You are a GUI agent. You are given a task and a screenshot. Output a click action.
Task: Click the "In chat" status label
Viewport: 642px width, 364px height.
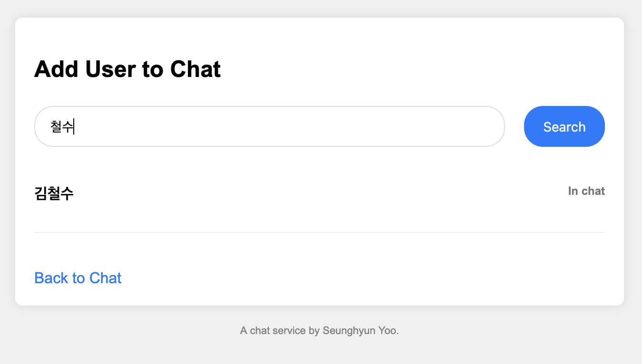(586, 191)
